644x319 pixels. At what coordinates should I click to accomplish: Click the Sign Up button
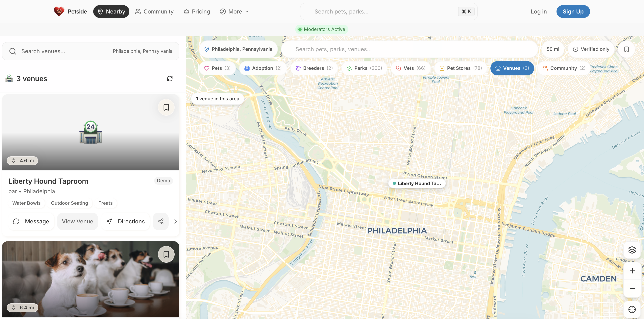pyautogui.click(x=573, y=12)
